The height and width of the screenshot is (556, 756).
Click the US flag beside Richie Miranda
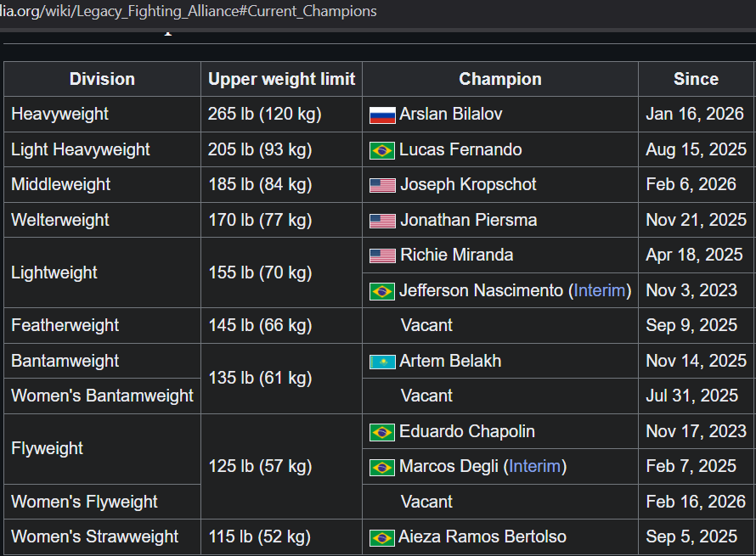(382, 256)
